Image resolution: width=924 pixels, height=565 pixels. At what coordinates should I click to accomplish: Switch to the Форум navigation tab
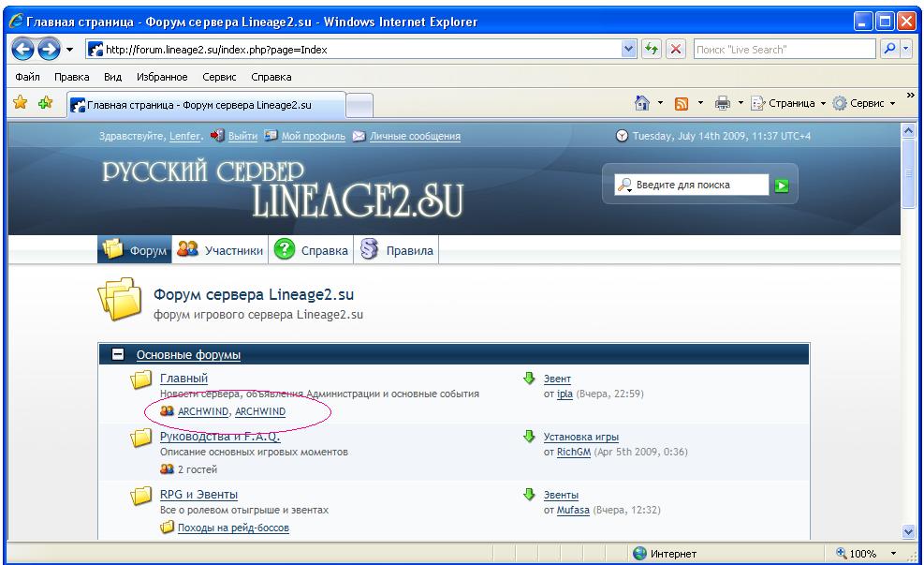pos(135,250)
